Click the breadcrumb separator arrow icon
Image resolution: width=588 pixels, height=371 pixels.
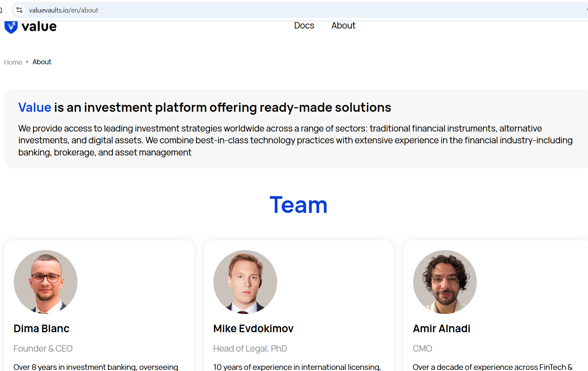pyautogui.click(x=27, y=62)
